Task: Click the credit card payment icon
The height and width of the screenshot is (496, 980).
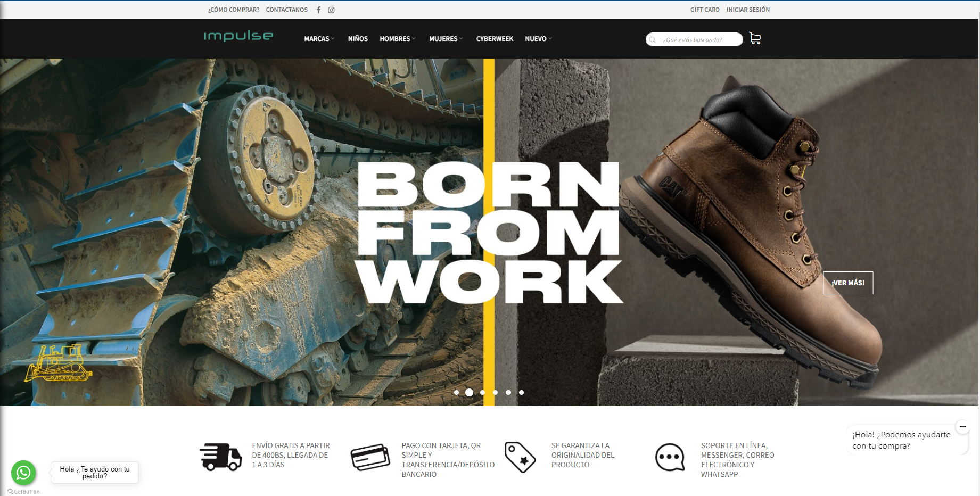Action: point(370,457)
